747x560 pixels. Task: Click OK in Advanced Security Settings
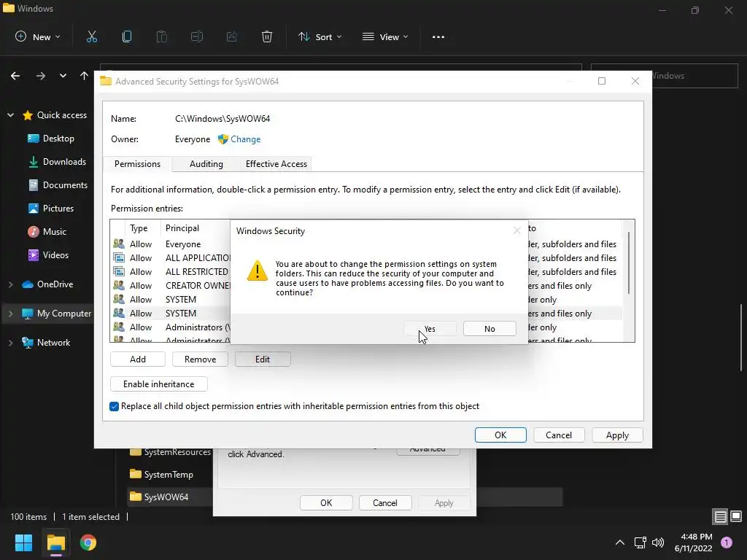coord(500,435)
